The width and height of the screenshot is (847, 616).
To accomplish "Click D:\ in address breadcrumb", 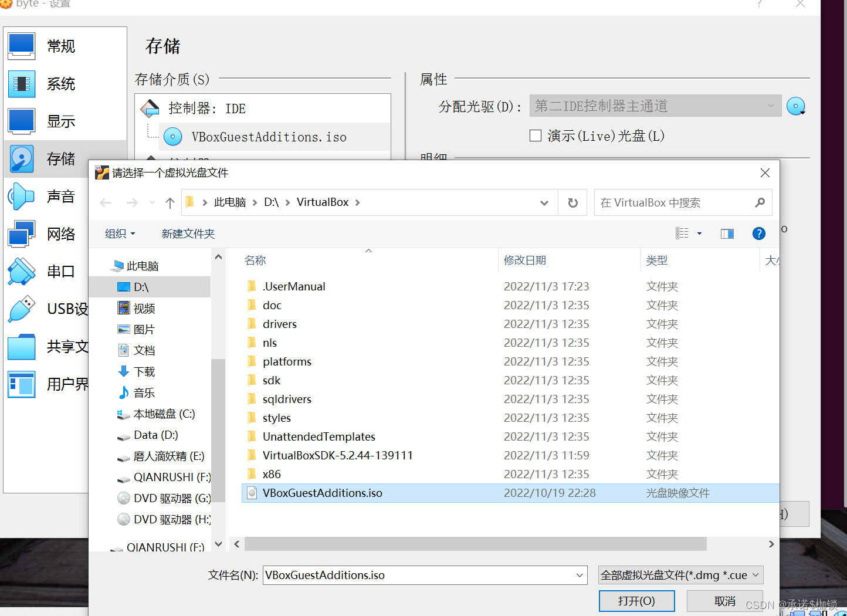I will (272, 202).
